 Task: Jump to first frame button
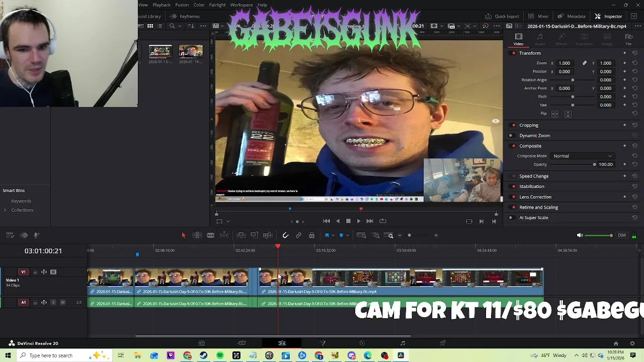[x=327, y=221]
